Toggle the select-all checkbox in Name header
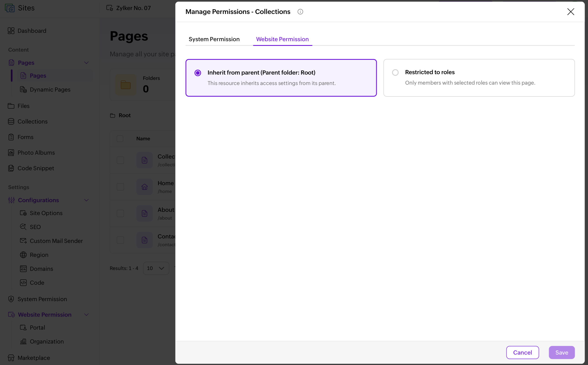588x365 pixels. coord(120,138)
